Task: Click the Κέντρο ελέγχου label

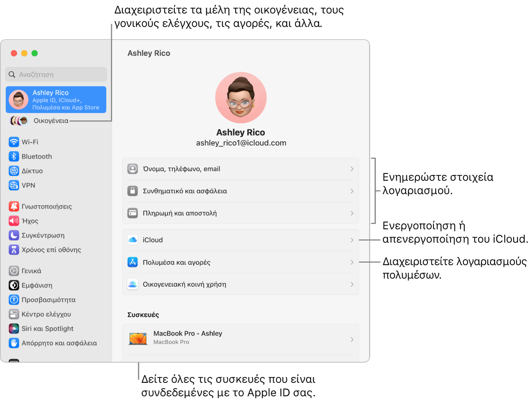Action: click(46, 314)
